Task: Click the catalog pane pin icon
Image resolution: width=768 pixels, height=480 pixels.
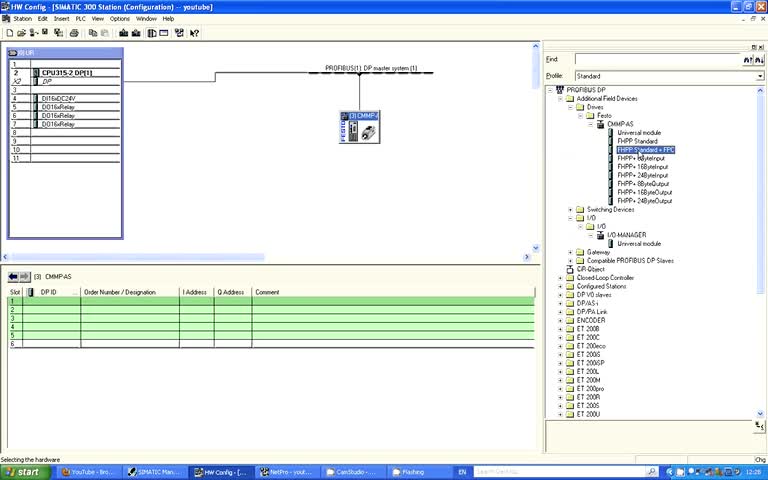Action: [x=754, y=47]
